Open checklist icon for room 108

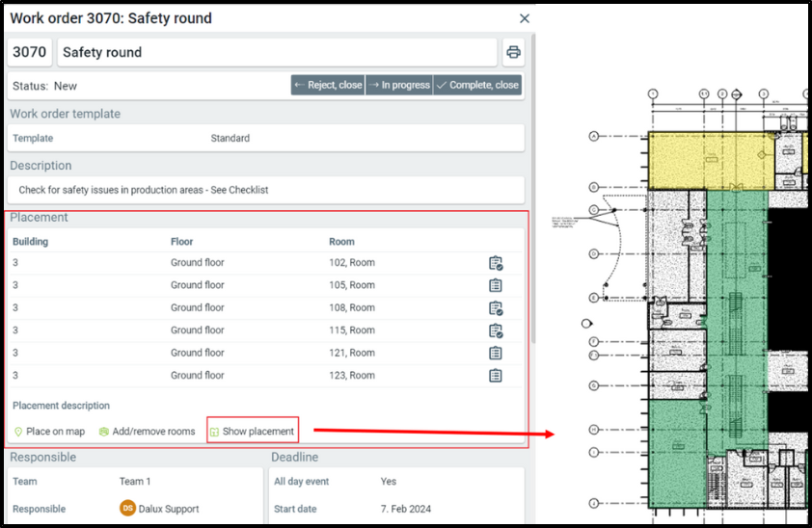(496, 308)
